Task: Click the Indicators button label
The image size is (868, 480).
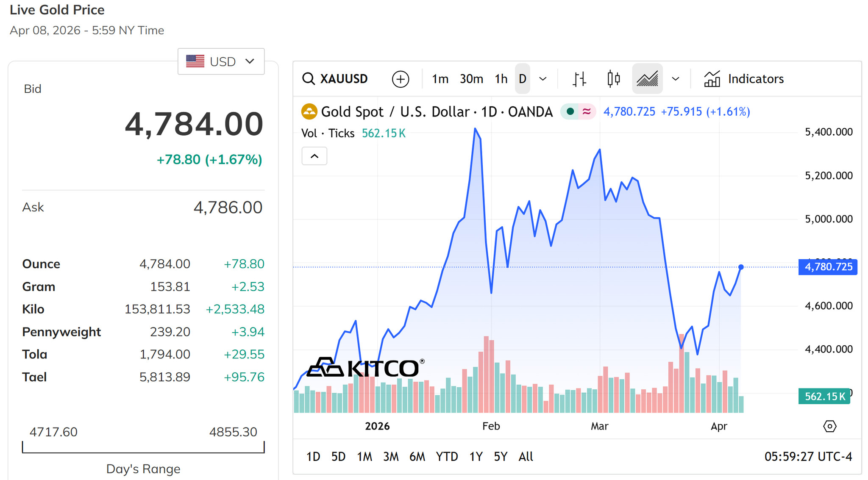Action: (x=756, y=79)
